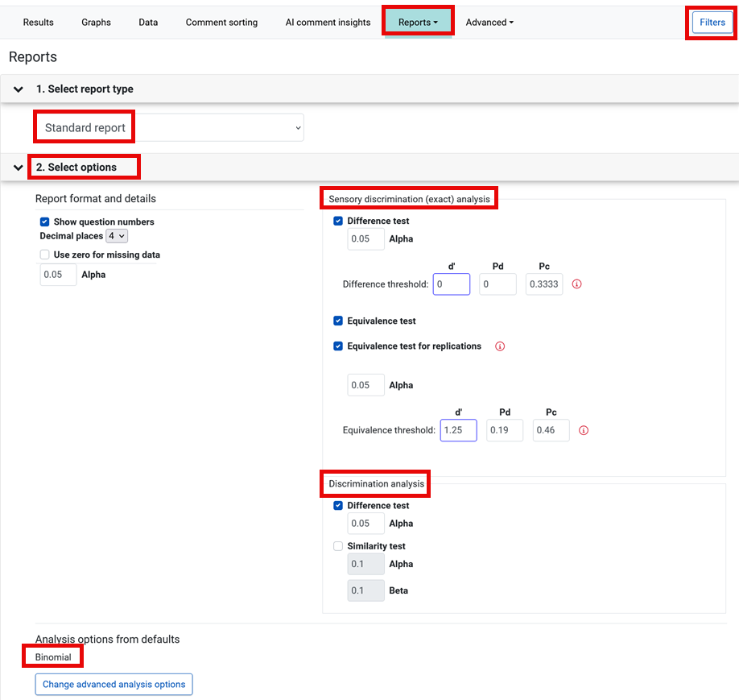Image resolution: width=739 pixels, height=700 pixels.
Task: Click the Equivalence threshold d' field
Action: click(x=458, y=430)
